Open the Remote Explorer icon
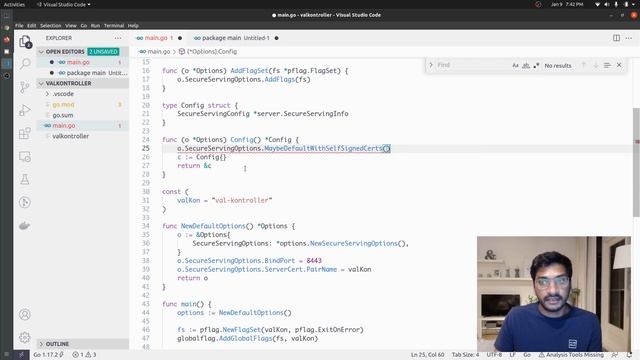The width and height of the screenshot is (640, 360). pos(25,157)
